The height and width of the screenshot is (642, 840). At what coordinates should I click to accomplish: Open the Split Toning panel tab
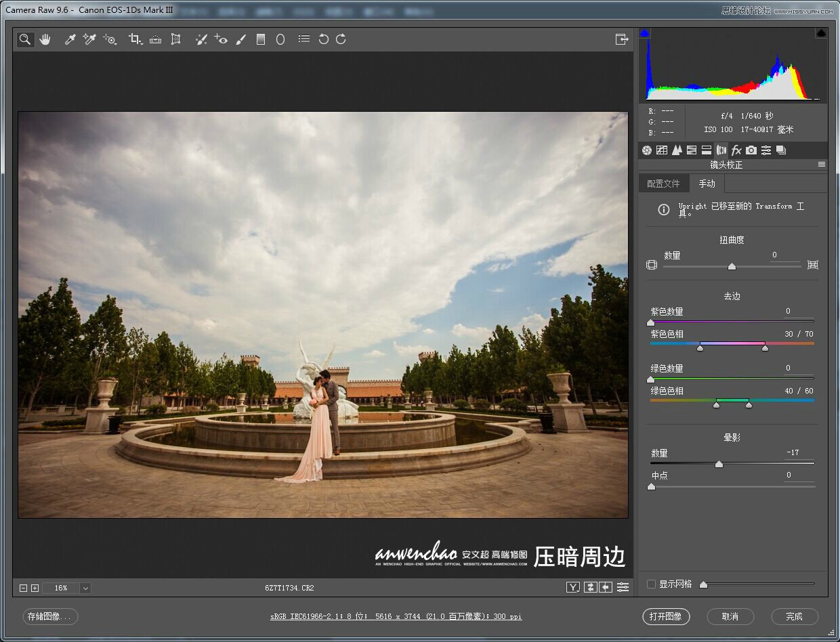point(707,150)
